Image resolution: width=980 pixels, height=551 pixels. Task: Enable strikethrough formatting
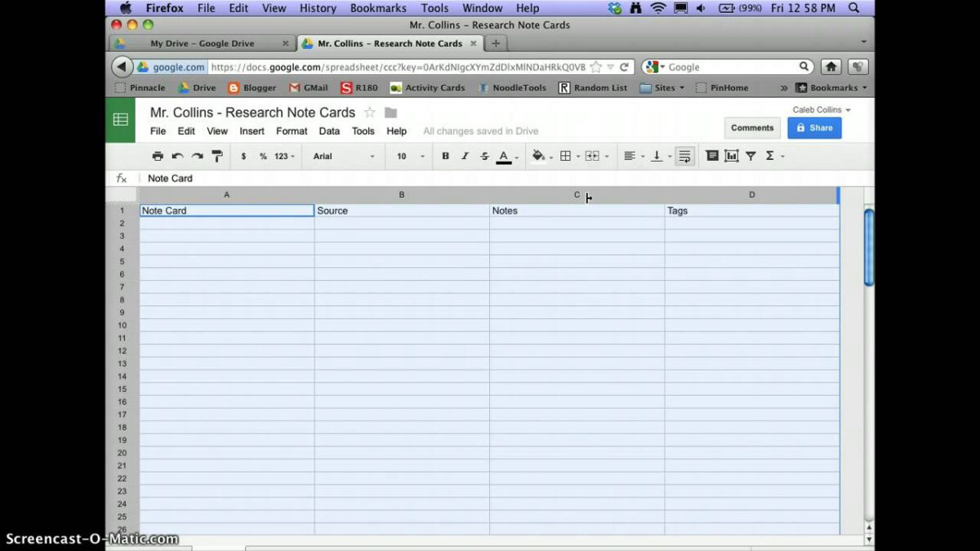484,156
